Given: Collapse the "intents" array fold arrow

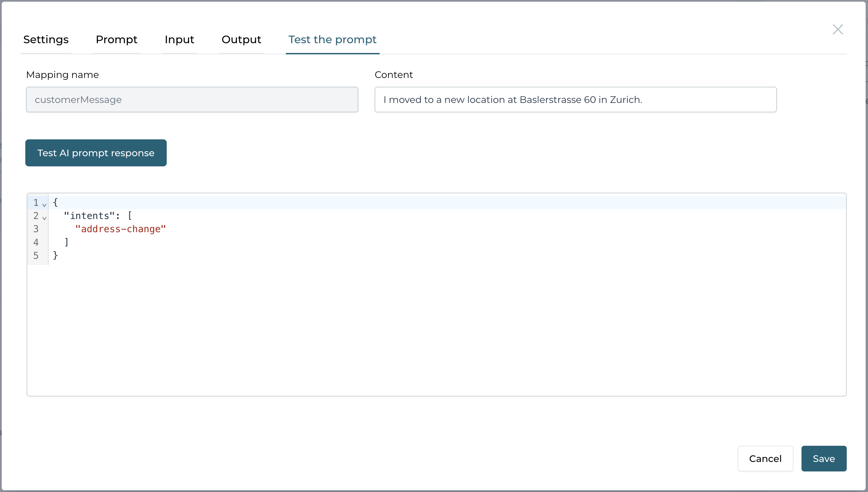Looking at the screenshot, I should (x=44, y=218).
